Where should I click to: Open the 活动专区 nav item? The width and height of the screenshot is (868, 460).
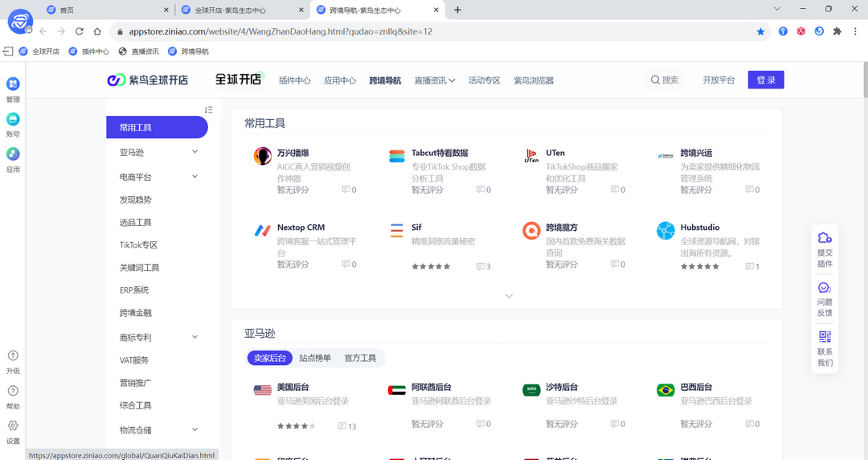[485, 80]
